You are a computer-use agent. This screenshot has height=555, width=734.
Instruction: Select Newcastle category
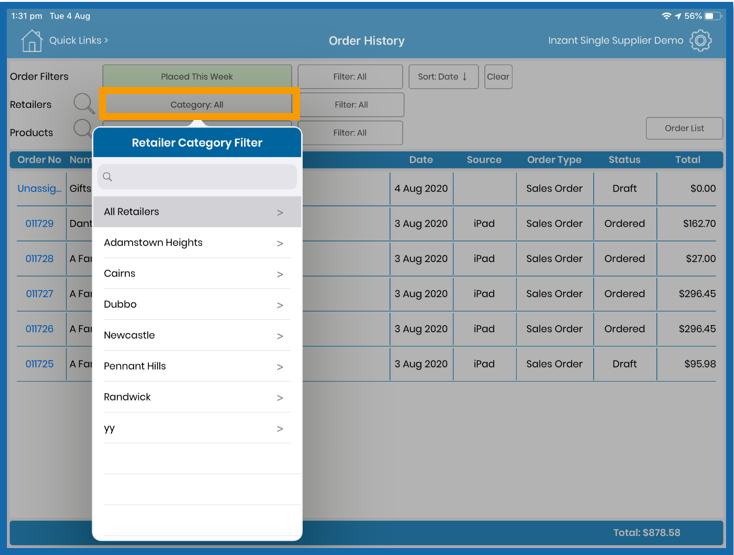point(197,336)
